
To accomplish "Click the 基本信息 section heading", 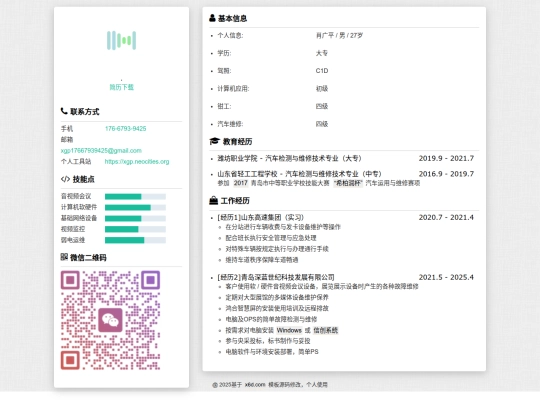I will click(232, 18).
